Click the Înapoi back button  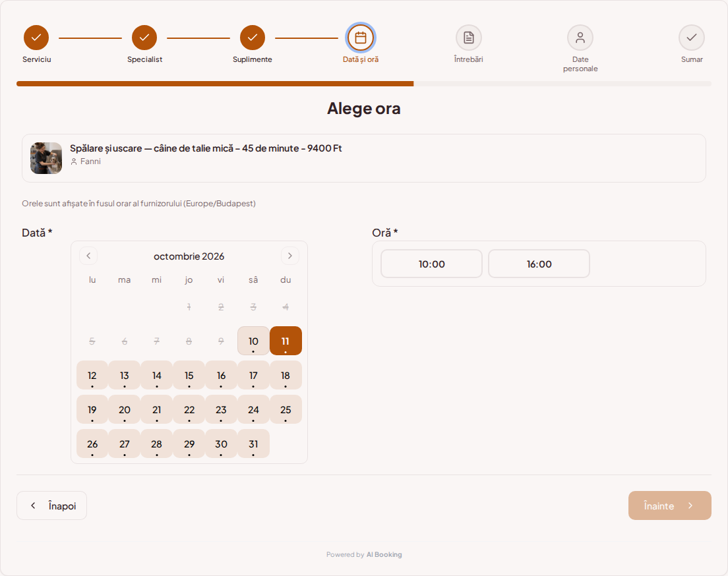[x=51, y=505]
